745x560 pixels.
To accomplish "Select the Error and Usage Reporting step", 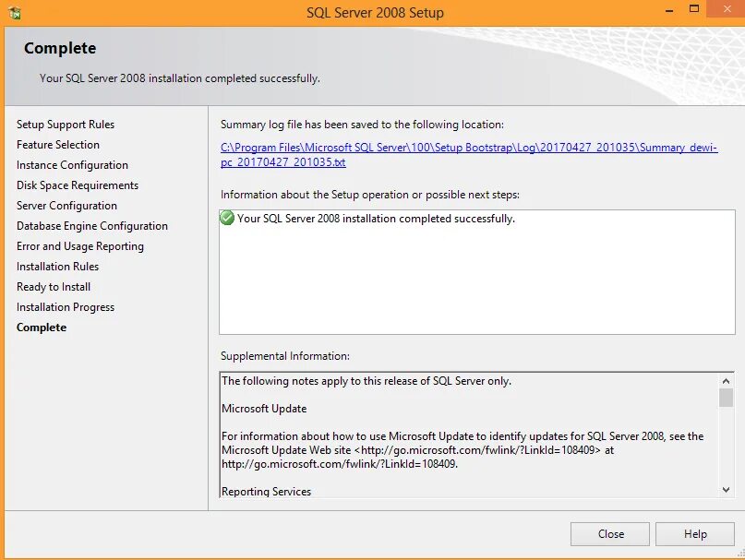I will pos(79,246).
